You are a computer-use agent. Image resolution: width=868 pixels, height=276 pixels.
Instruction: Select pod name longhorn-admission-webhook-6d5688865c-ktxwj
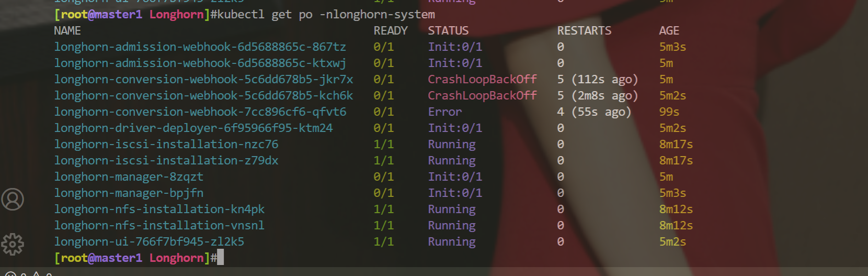tap(200, 63)
